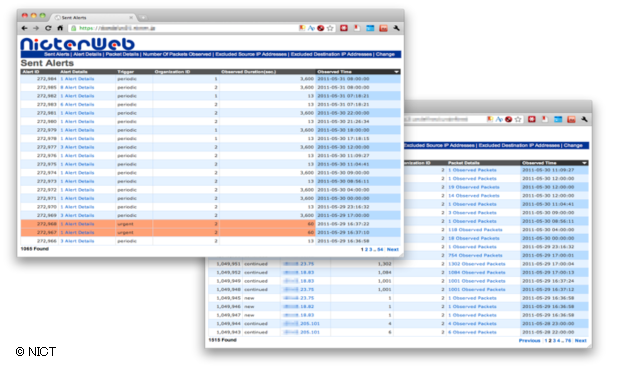The image size is (620, 368).
Task: Click the '1515 Found' text in back window
Action: coord(223,340)
